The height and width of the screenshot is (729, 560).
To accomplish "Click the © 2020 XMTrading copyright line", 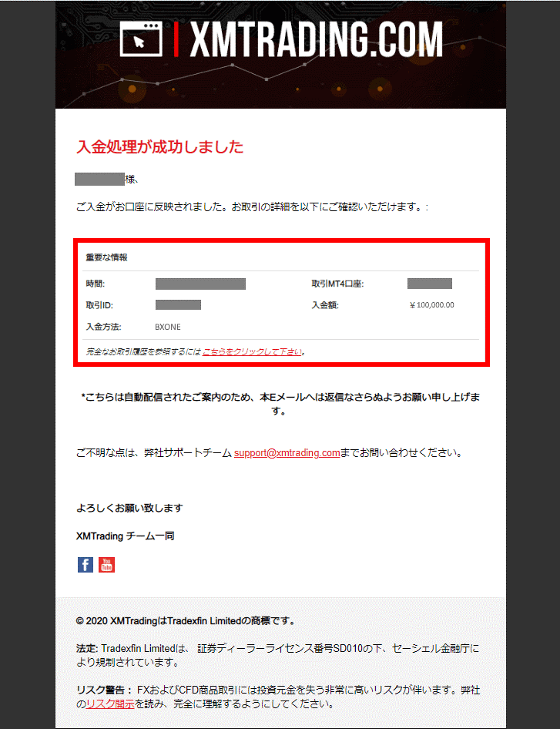I will coord(186,621).
